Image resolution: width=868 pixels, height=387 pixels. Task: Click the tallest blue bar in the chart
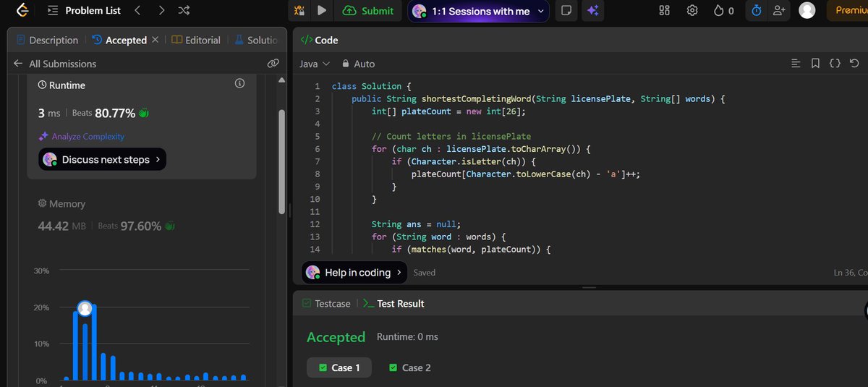(x=93, y=343)
